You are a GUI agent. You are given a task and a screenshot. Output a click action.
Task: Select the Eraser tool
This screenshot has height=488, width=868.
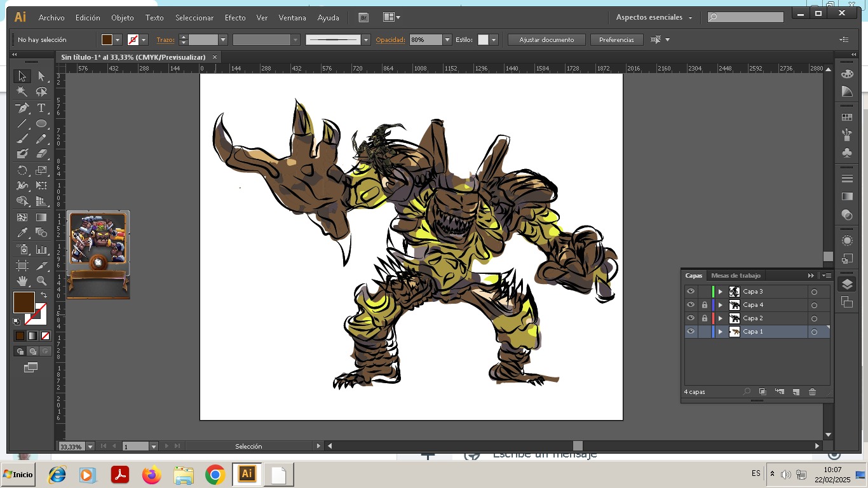(41, 154)
